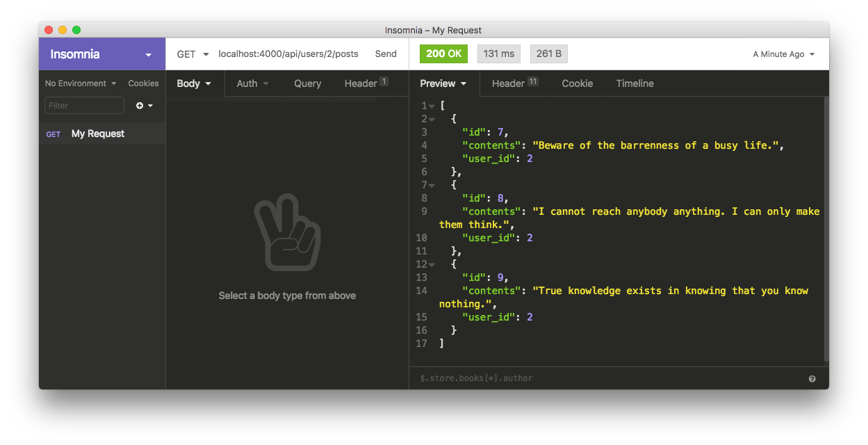Click the "I cannot reach anybody" contents string
Image resolution: width=868 pixels, height=445 pixels.
(x=630, y=218)
